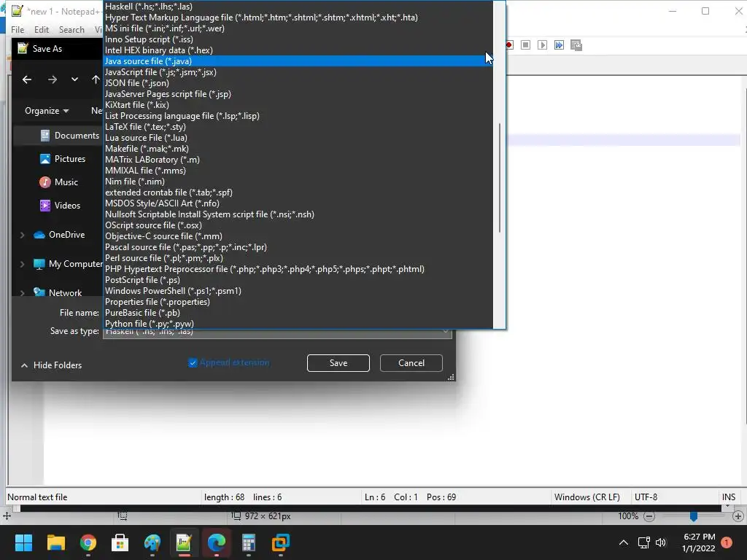Open Windows Start menu
747x560 pixels.
[x=23, y=542]
